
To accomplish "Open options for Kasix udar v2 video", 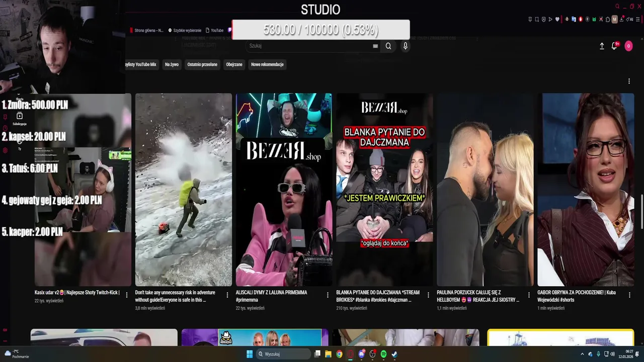I will (x=127, y=295).
